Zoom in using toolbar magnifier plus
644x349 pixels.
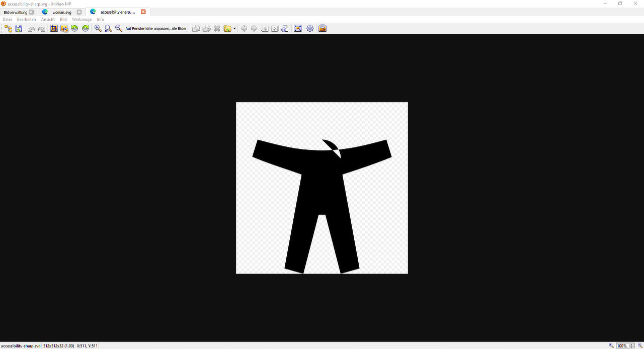[98, 29]
